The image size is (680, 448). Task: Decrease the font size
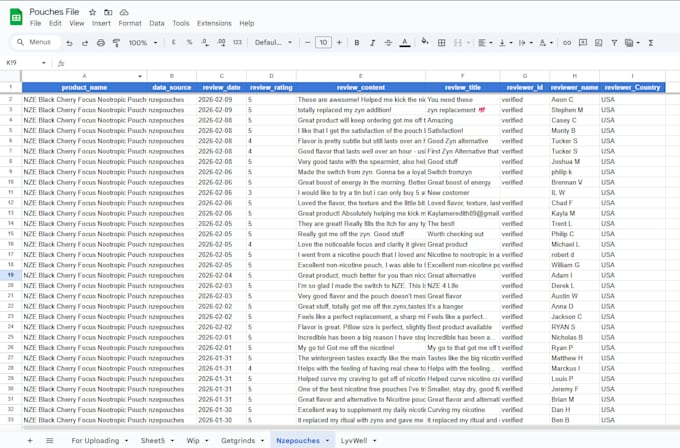307,43
